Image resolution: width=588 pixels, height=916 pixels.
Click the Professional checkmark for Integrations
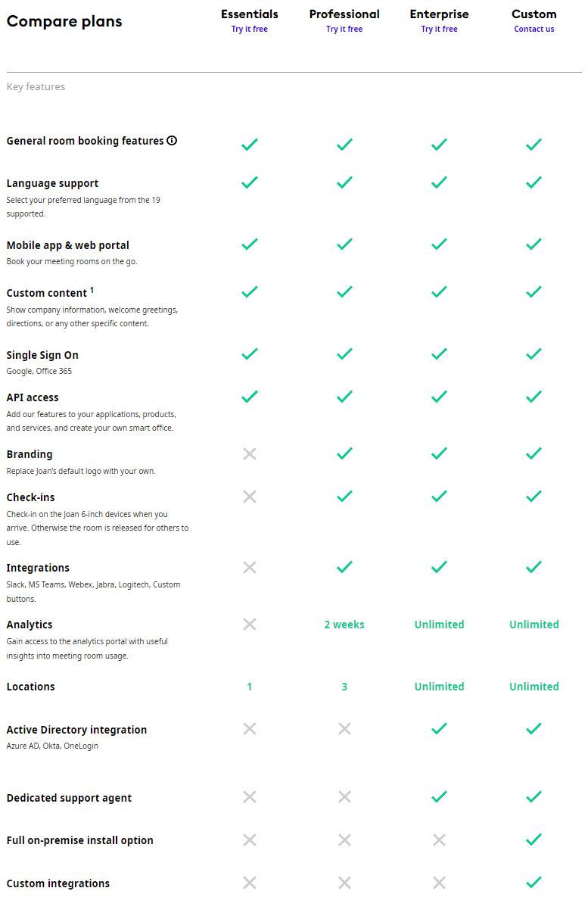(344, 567)
